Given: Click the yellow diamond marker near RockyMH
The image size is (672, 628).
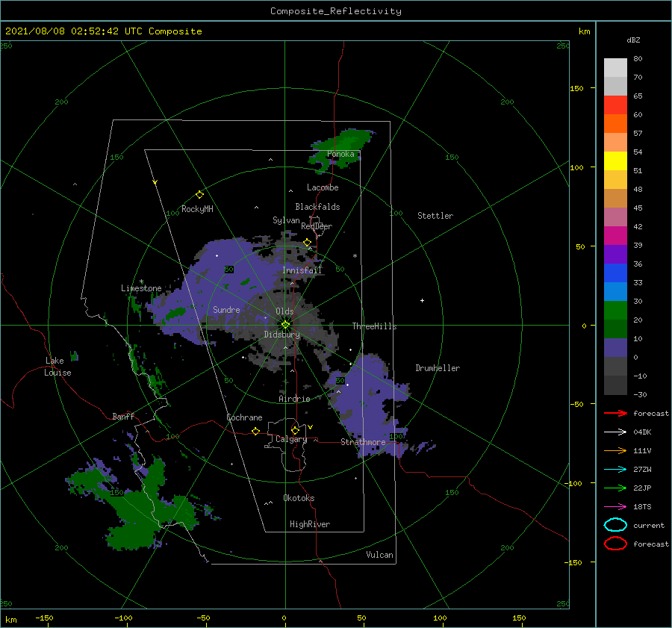Looking at the screenshot, I should click(x=199, y=195).
